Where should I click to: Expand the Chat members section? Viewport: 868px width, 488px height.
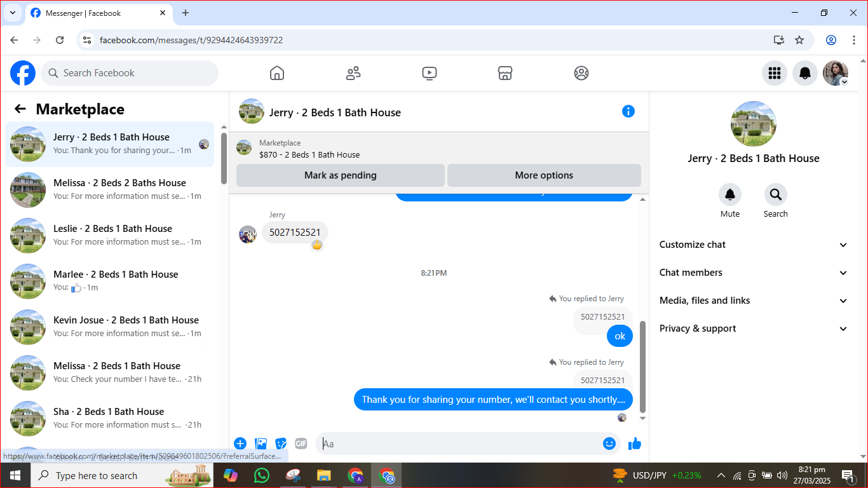pos(754,273)
